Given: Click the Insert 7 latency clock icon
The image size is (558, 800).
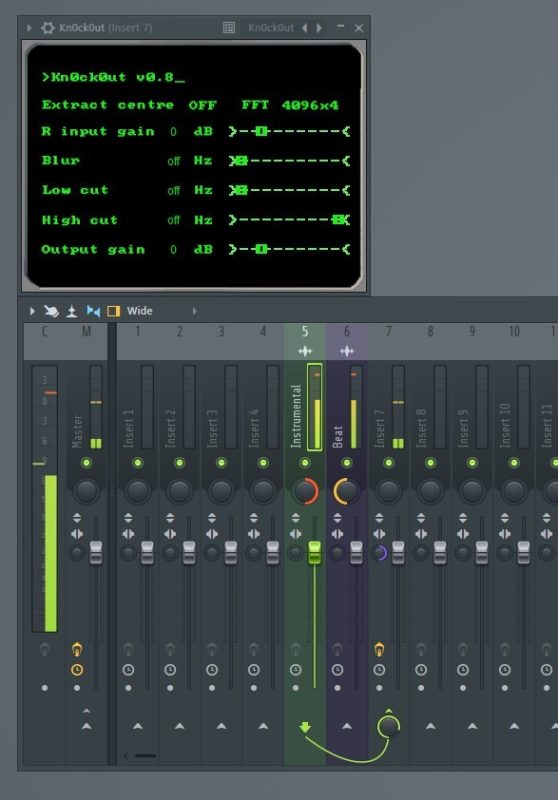Looking at the screenshot, I should pos(379,670).
